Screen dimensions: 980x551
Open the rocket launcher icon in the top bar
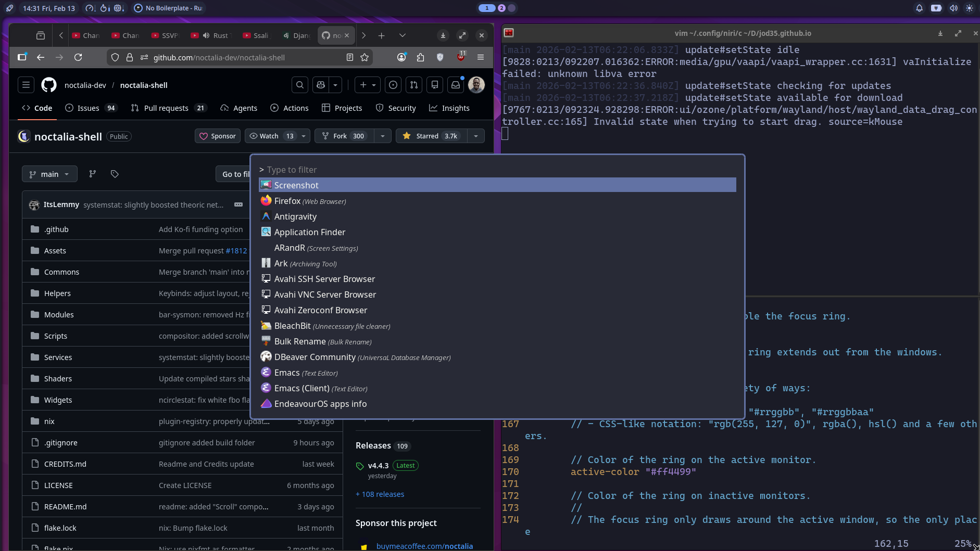pyautogui.click(x=9, y=8)
